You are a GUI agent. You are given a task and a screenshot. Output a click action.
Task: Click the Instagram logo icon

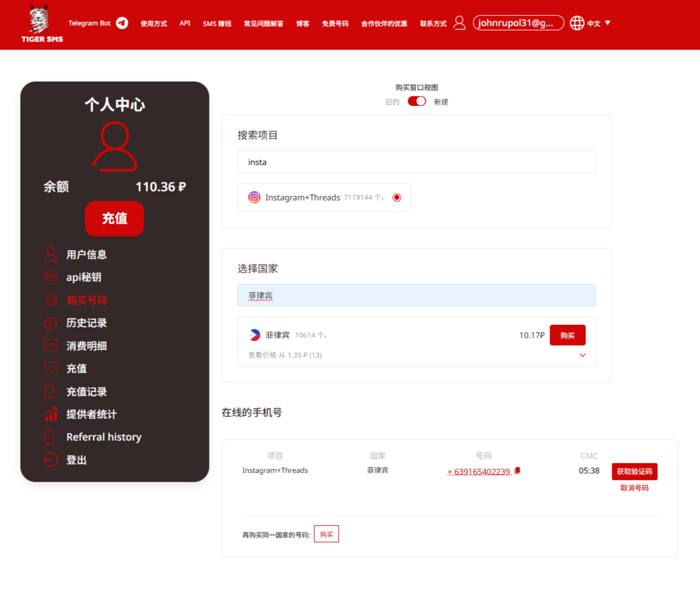point(254,197)
